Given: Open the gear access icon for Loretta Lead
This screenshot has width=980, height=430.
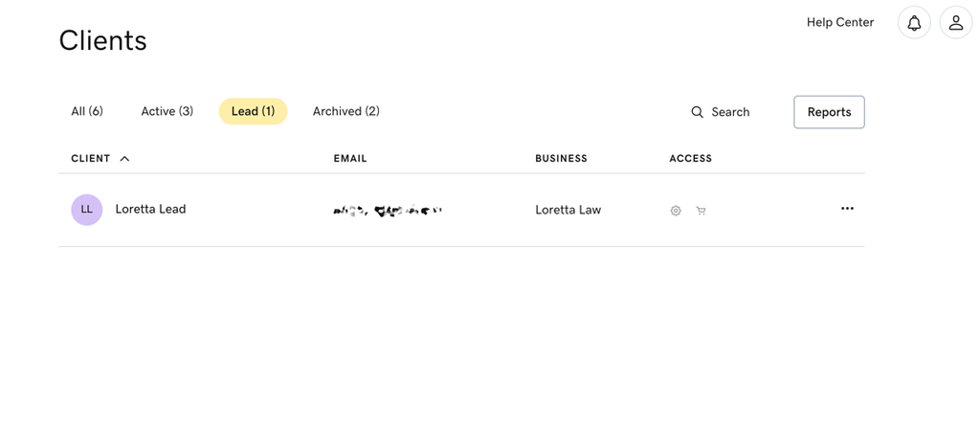Looking at the screenshot, I should 676,211.
